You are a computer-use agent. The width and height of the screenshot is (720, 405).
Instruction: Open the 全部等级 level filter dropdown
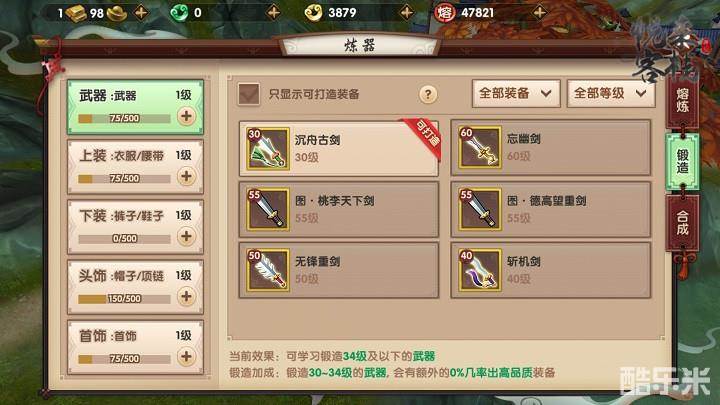(611, 94)
